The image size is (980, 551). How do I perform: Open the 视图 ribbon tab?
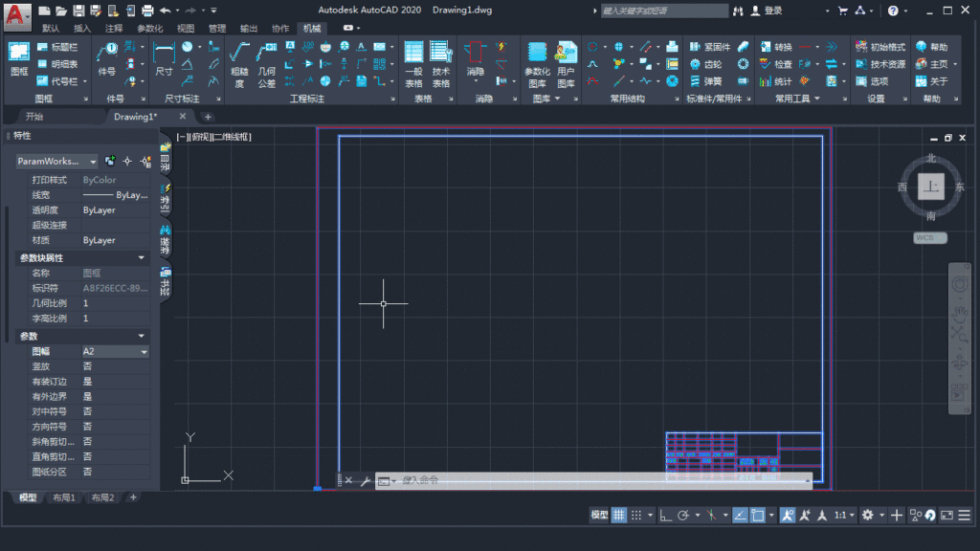pyautogui.click(x=186, y=28)
